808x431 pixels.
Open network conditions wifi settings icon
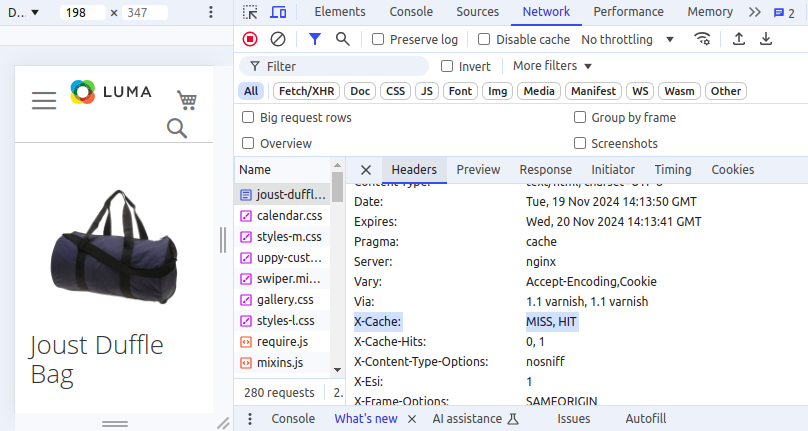click(702, 39)
